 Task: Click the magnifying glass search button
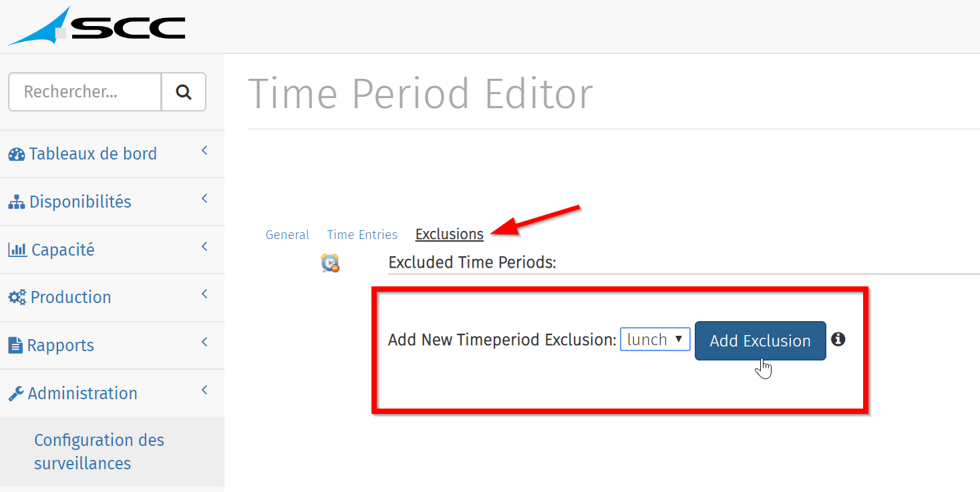184,92
